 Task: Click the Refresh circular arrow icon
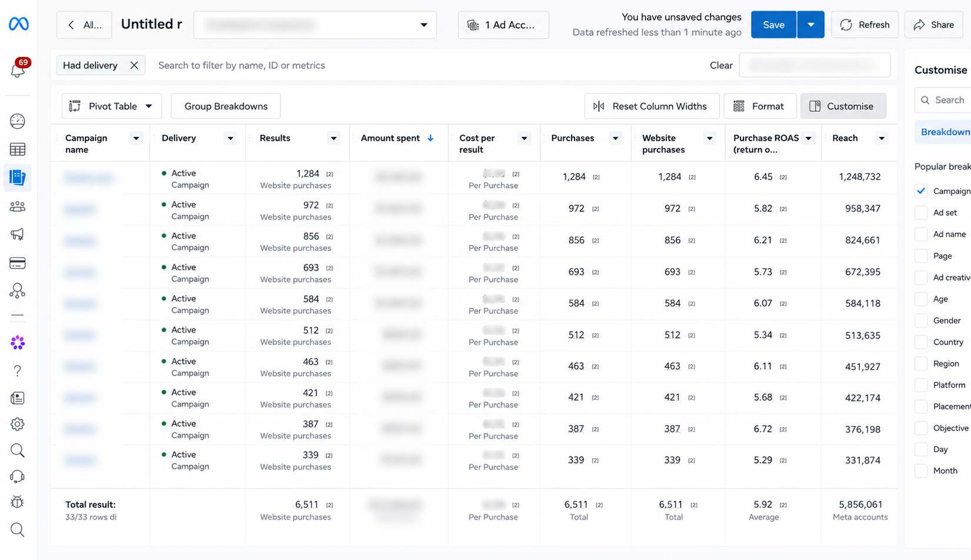point(846,25)
